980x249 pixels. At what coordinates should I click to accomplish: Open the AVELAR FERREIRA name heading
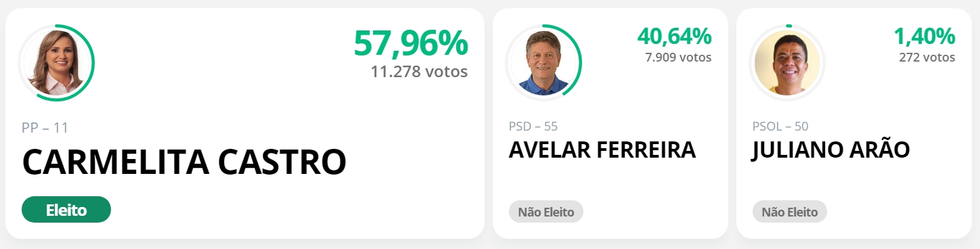(602, 150)
